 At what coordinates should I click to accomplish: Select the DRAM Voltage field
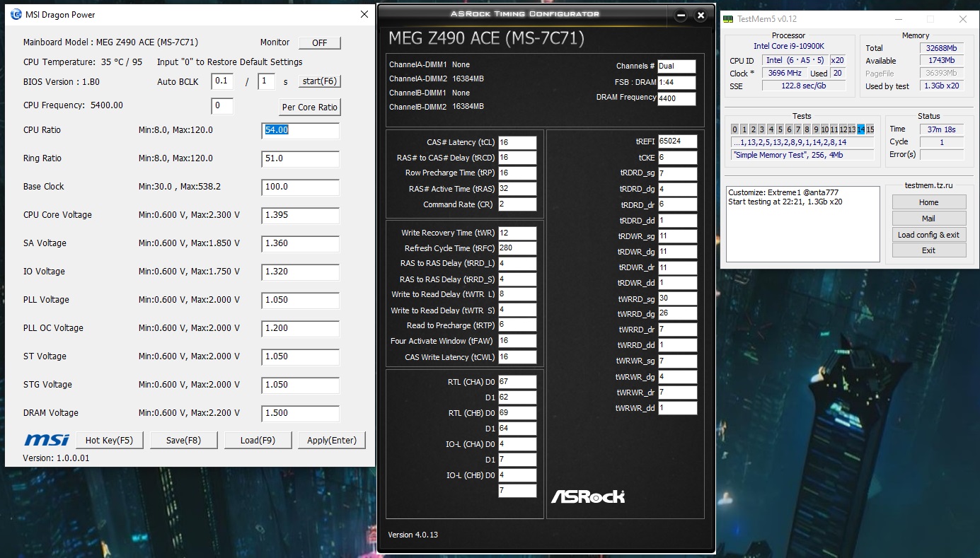(301, 413)
